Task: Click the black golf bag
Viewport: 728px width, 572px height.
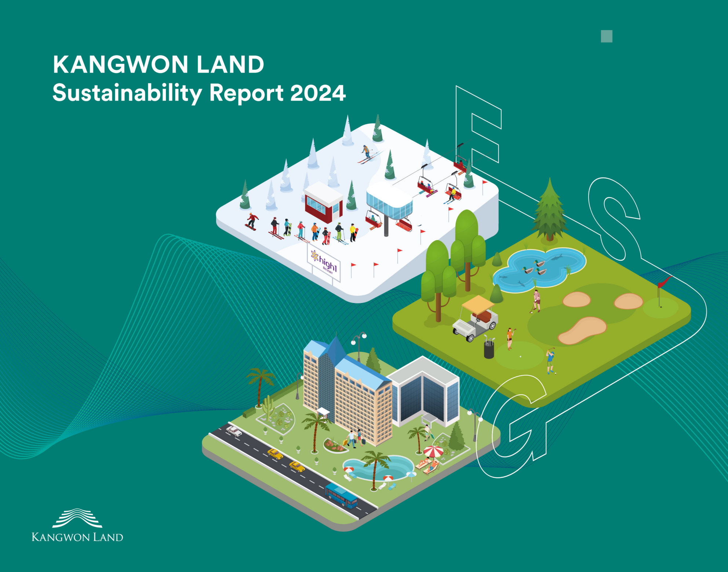Action: click(x=489, y=349)
